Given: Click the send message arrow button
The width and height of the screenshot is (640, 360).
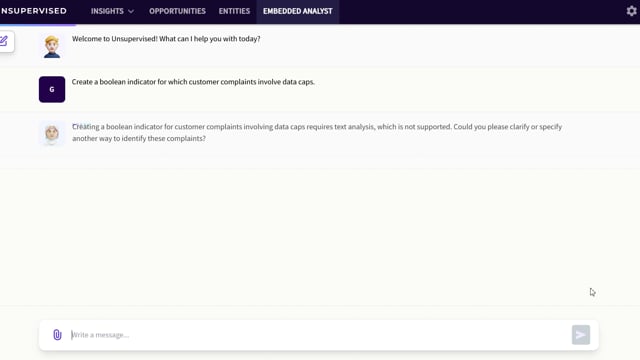Looking at the screenshot, I should (x=580, y=335).
